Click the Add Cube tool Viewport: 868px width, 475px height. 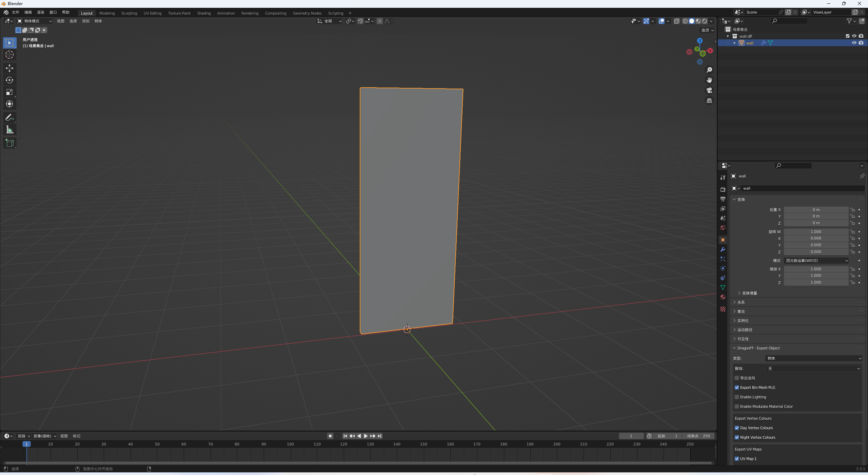pos(9,143)
